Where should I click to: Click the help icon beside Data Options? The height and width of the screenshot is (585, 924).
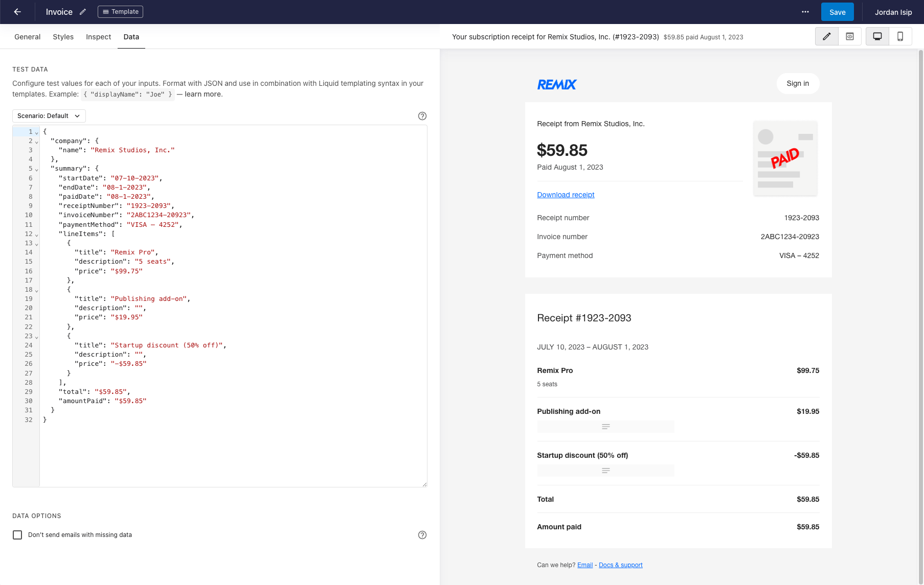click(x=422, y=535)
